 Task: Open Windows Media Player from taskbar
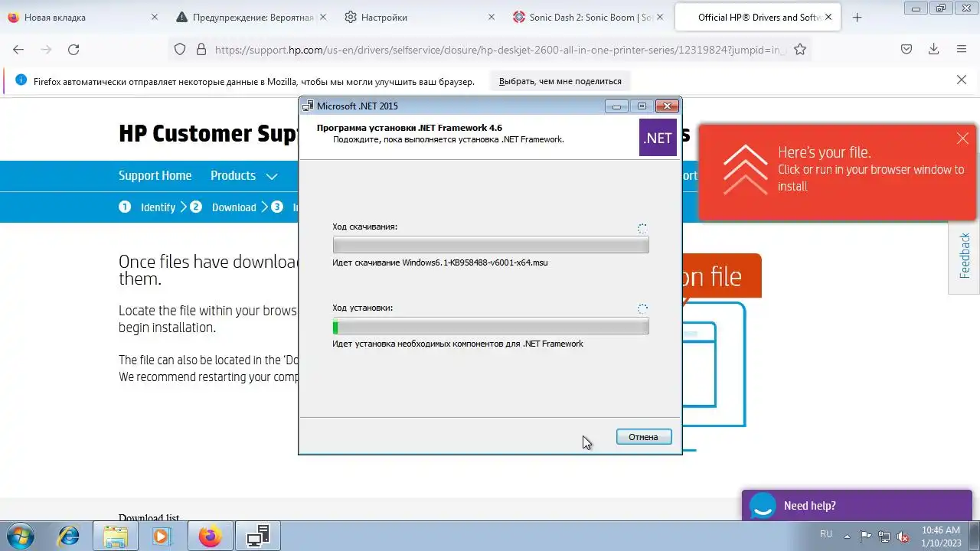click(x=161, y=536)
